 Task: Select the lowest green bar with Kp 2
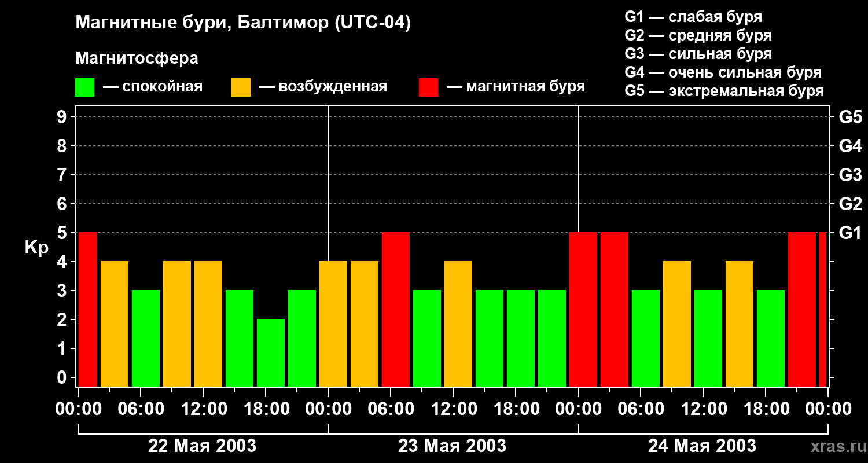tap(271, 352)
